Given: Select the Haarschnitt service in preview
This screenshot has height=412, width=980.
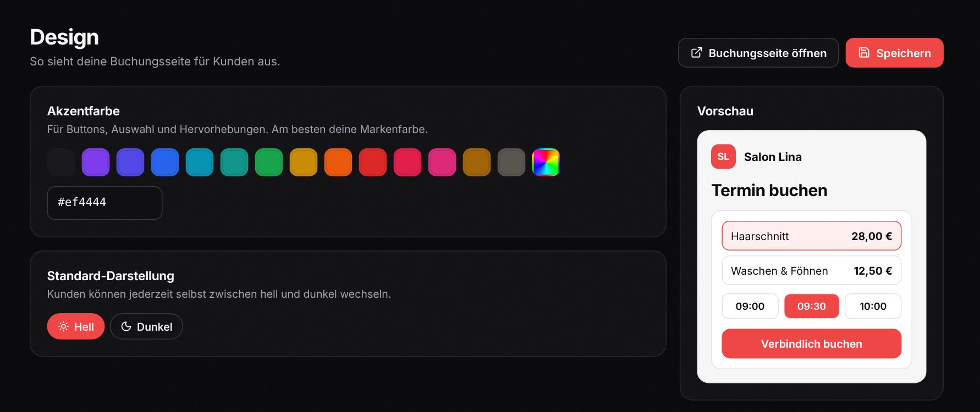Looking at the screenshot, I should coord(811,236).
